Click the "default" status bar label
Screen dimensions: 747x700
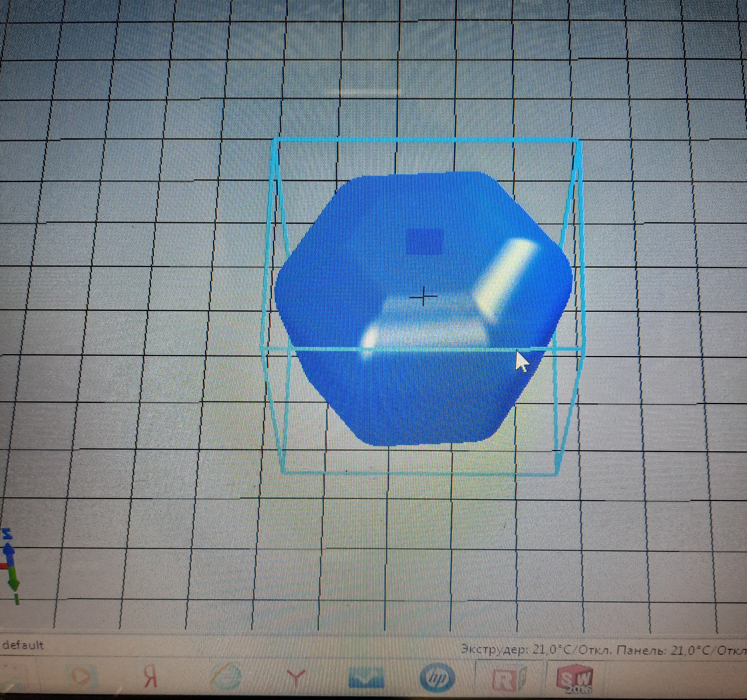23,645
